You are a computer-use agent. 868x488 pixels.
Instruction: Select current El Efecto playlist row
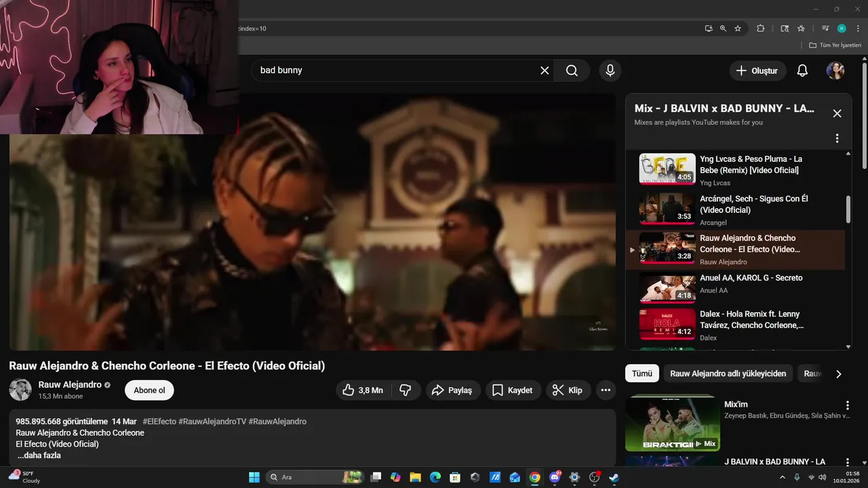[735, 249]
